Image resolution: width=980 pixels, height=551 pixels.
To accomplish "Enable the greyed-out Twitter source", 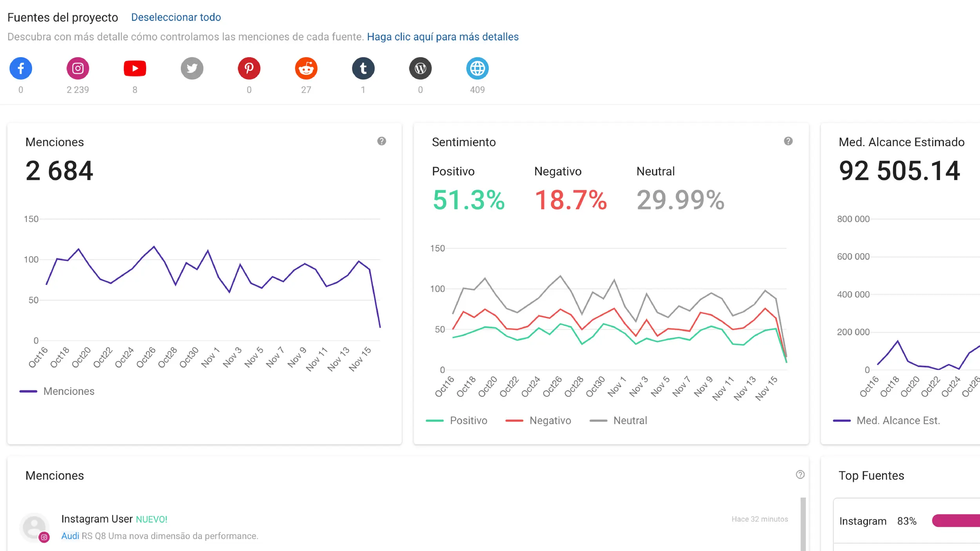I will point(192,69).
